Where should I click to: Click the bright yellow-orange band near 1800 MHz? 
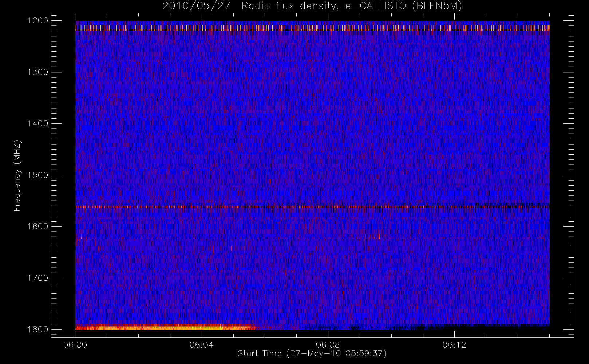coord(166,327)
